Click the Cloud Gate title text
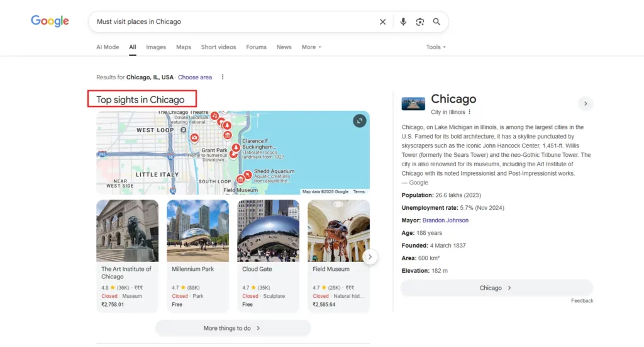This screenshot has width=644, height=347. (257, 269)
